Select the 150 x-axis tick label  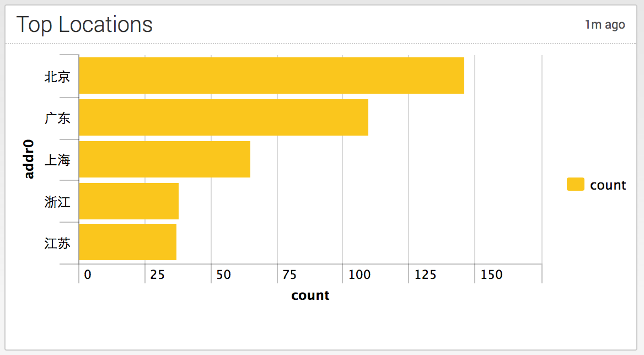click(491, 275)
